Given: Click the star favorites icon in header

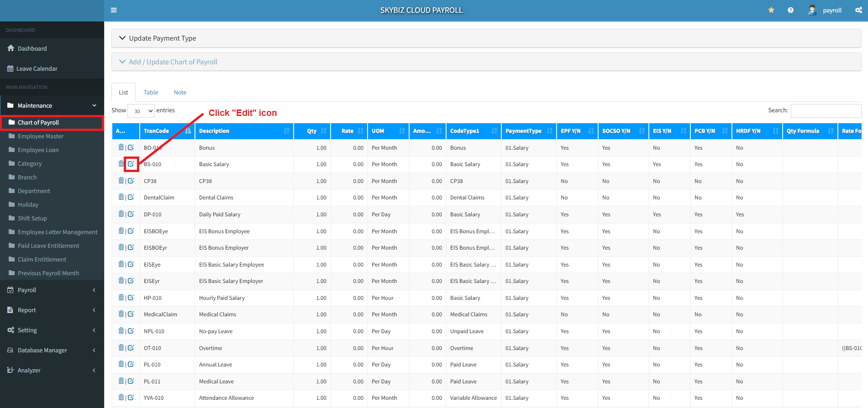Looking at the screenshot, I should click(771, 10).
